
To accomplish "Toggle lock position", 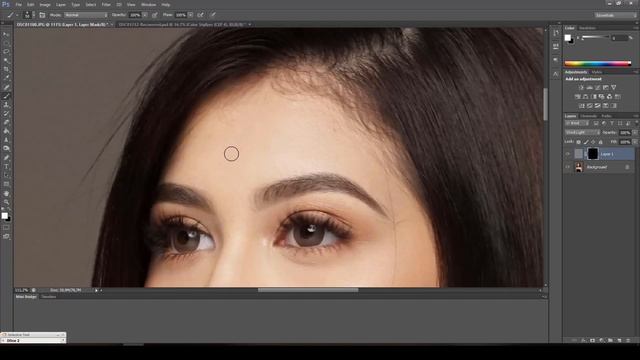I will pos(593,142).
